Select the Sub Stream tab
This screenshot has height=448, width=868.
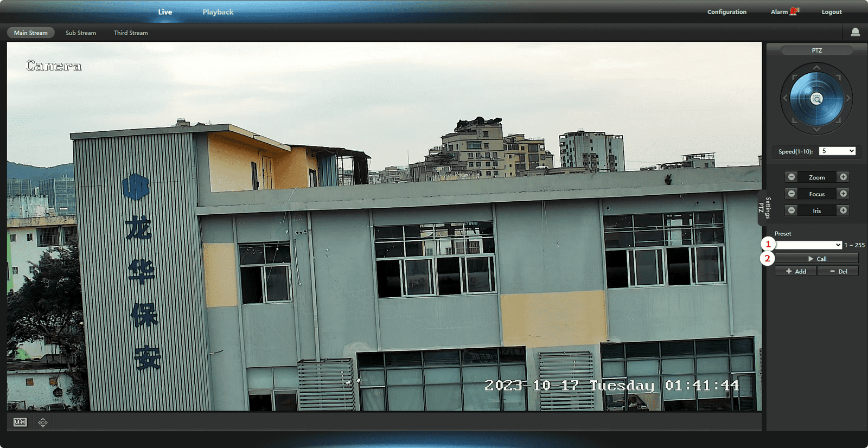(x=81, y=33)
